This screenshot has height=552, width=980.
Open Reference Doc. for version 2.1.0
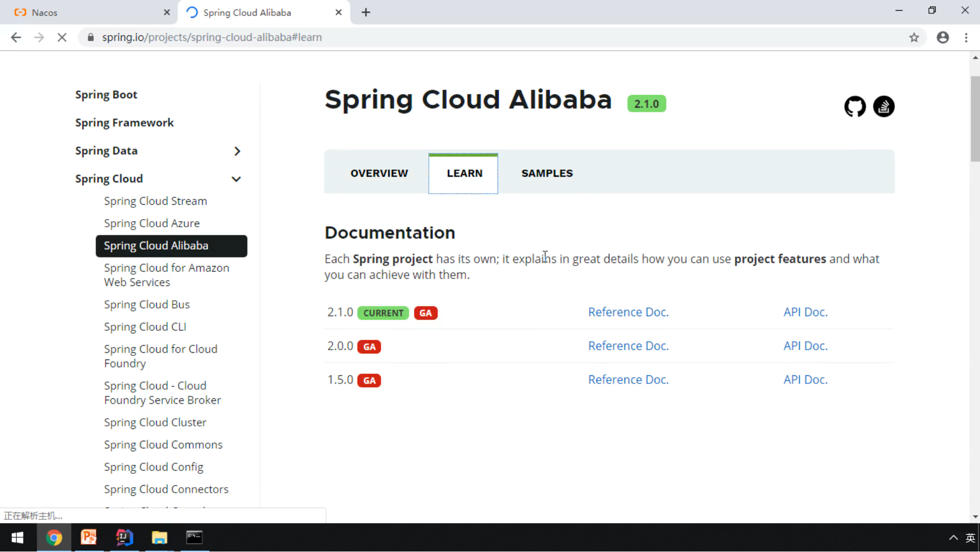click(x=628, y=312)
